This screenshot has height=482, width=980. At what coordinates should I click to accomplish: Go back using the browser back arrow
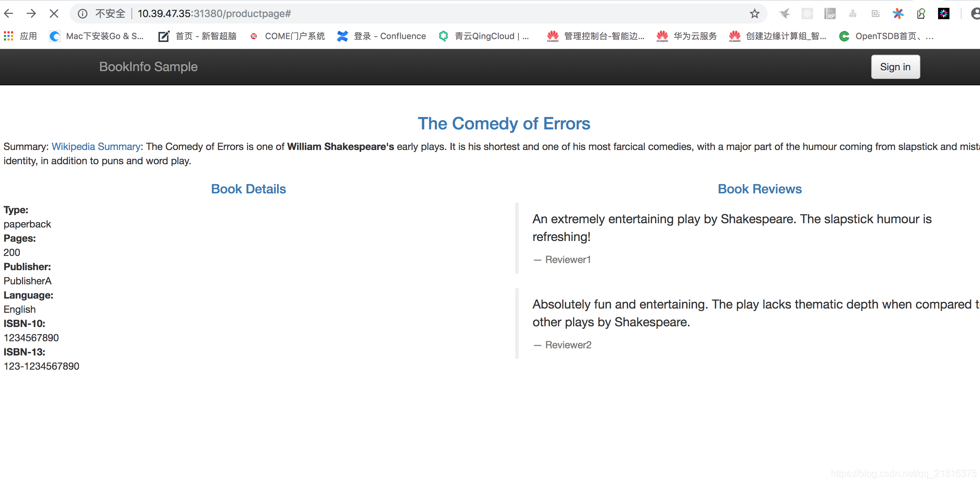tap(9, 14)
